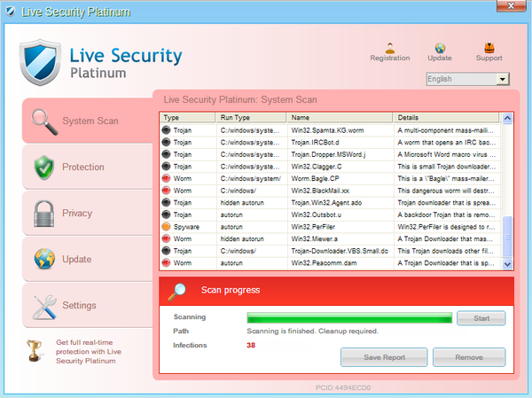Click the threat icon for Trojan.IRCBot.d

click(x=166, y=142)
